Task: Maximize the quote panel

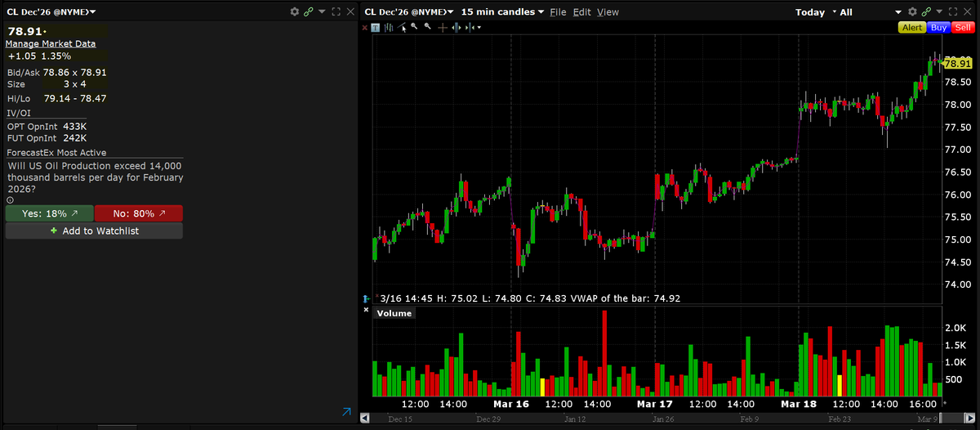Action: (x=336, y=11)
